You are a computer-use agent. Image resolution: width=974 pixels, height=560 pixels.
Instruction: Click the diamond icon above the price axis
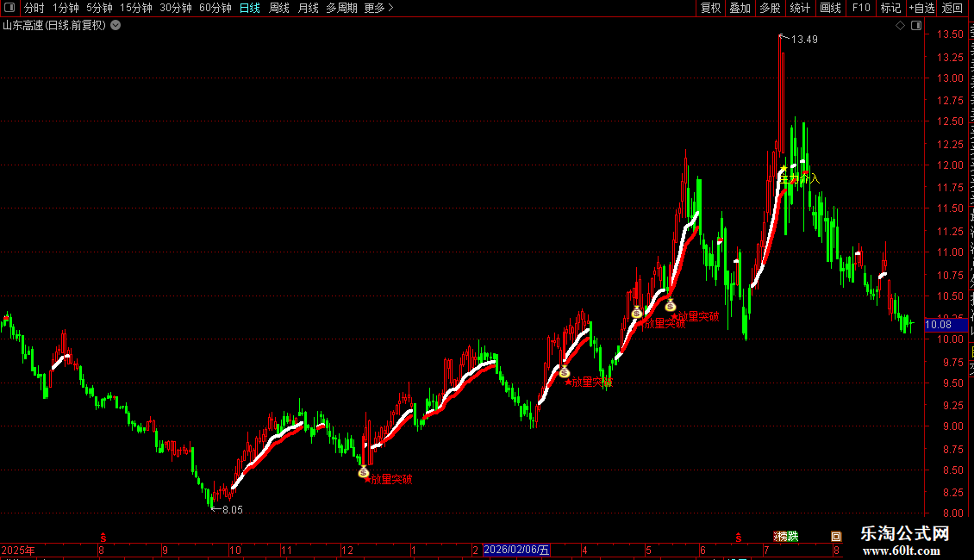click(900, 26)
